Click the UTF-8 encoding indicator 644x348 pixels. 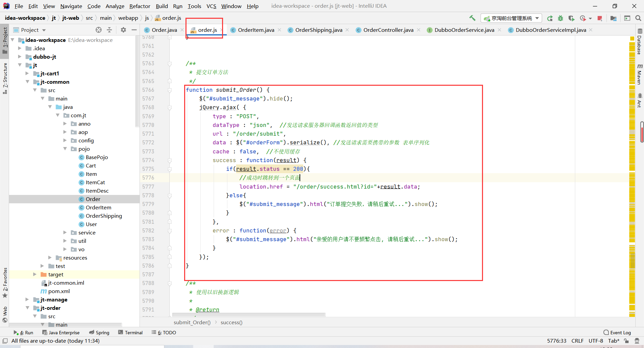[596, 341]
